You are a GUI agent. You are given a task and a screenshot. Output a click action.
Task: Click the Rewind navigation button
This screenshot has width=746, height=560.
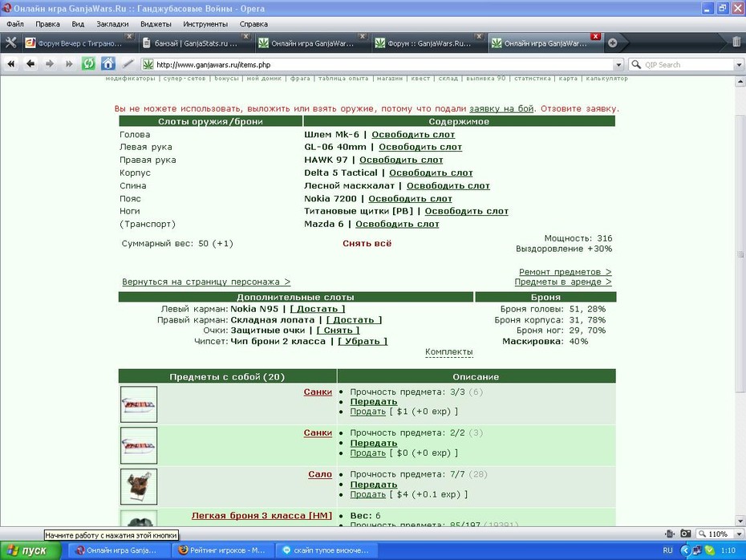point(11,63)
